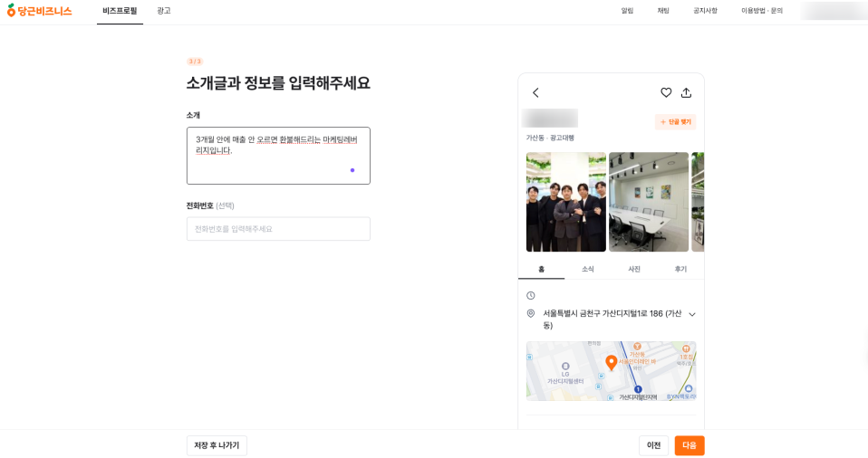The width and height of the screenshot is (868, 458).
Task: Open 공지사항 notices link
Action: click(x=705, y=11)
